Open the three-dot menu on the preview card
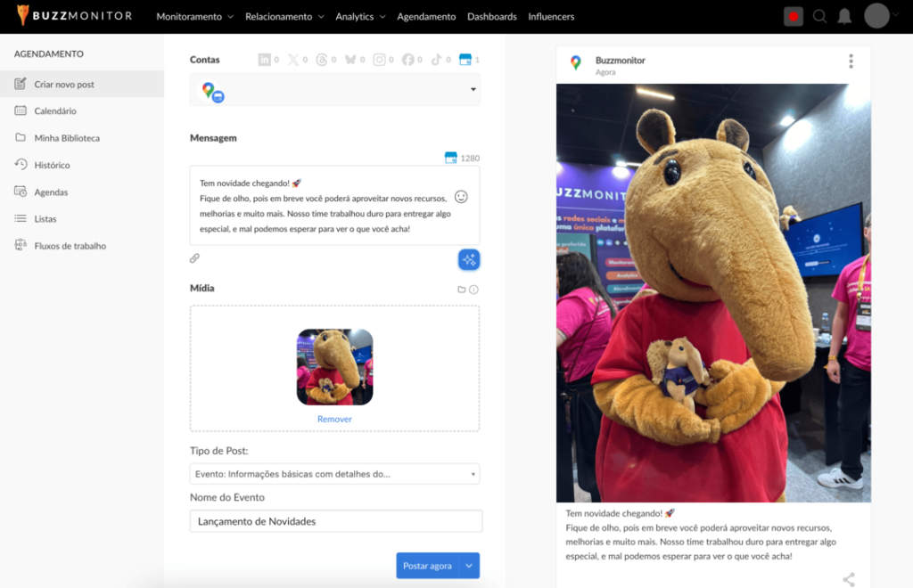 click(851, 61)
